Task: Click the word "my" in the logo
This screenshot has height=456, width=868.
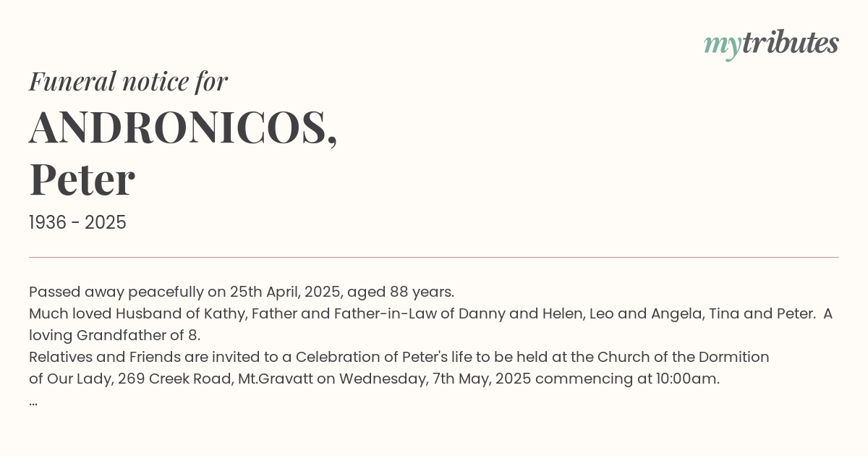Action: point(722,46)
